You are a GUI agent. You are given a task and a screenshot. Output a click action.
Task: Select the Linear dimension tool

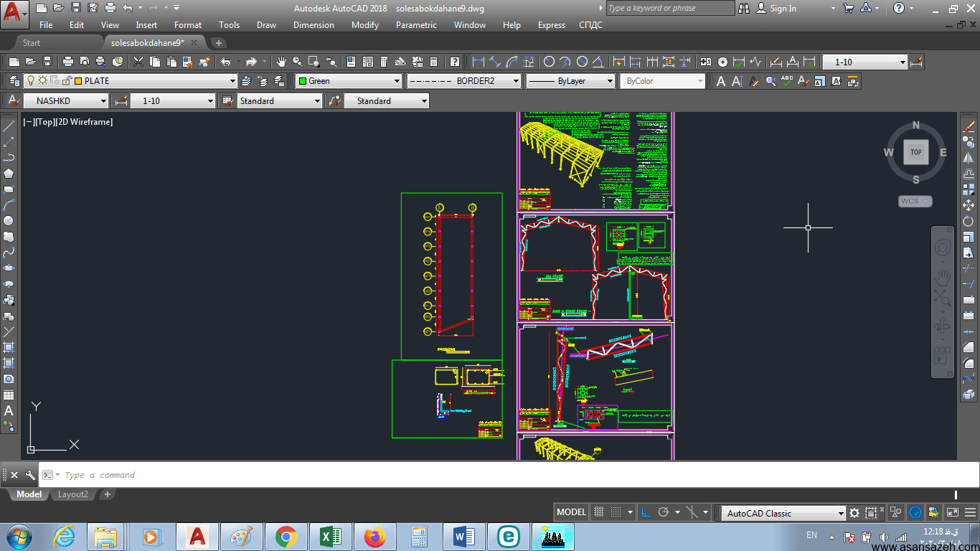[479, 62]
